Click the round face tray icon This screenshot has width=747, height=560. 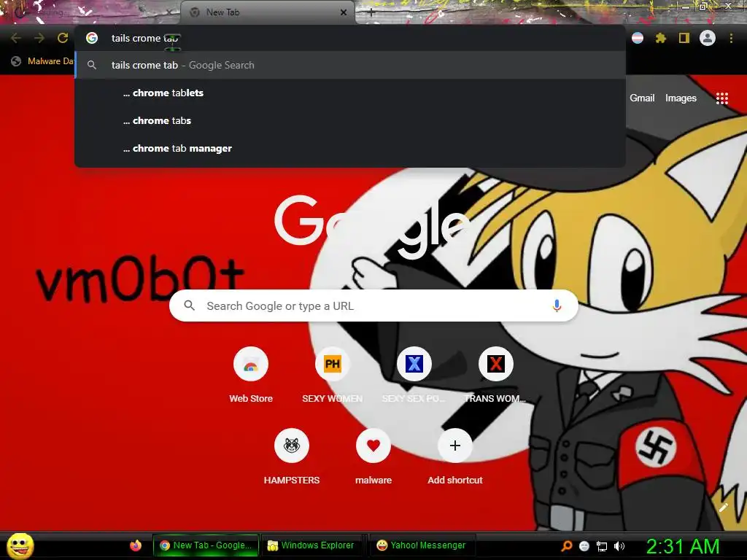pos(584,546)
